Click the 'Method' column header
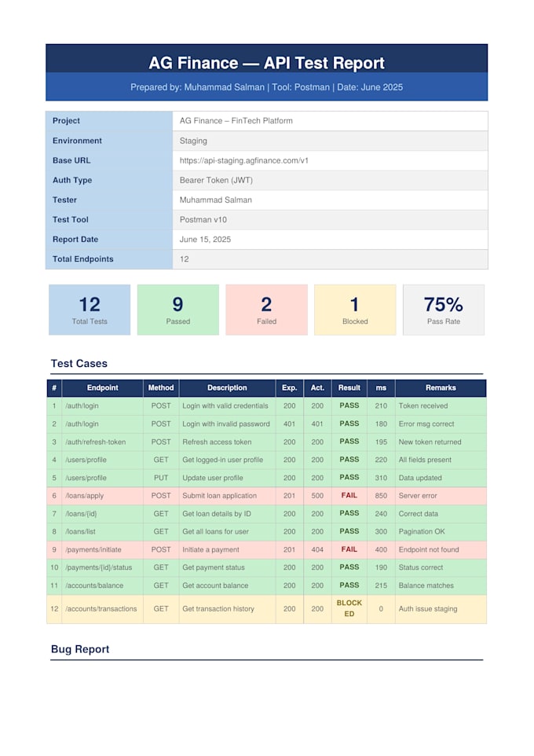This screenshot has height=756, width=534. tap(161, 387)
